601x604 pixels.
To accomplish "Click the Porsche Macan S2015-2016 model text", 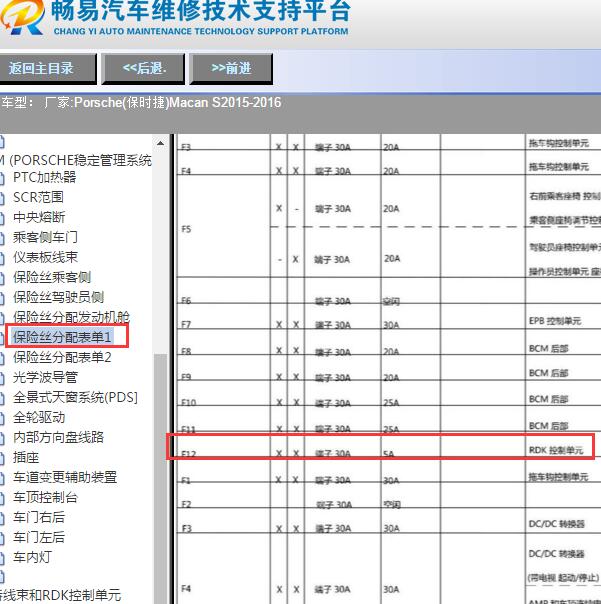I will [x=178, y=102].
